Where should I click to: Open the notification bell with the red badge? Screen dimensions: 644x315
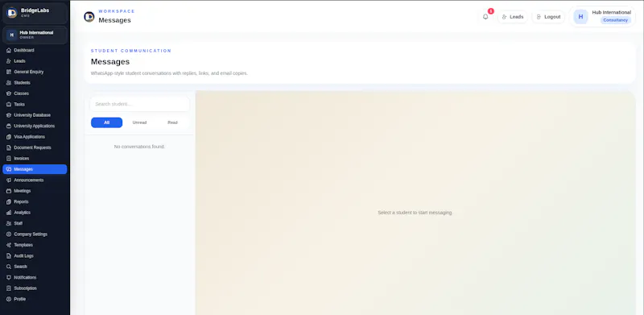click(x=485, y=17)
